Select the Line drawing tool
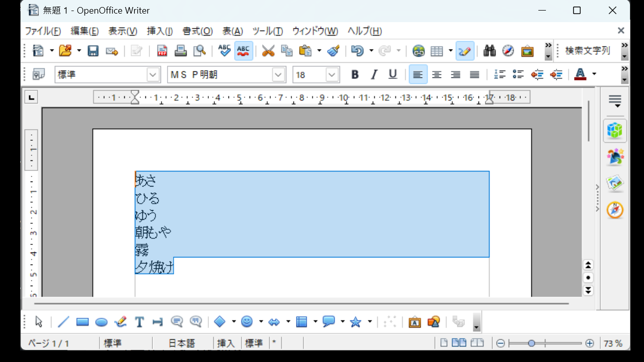The height and width of the screenshot is (362, 644). [x=63, y=322]
